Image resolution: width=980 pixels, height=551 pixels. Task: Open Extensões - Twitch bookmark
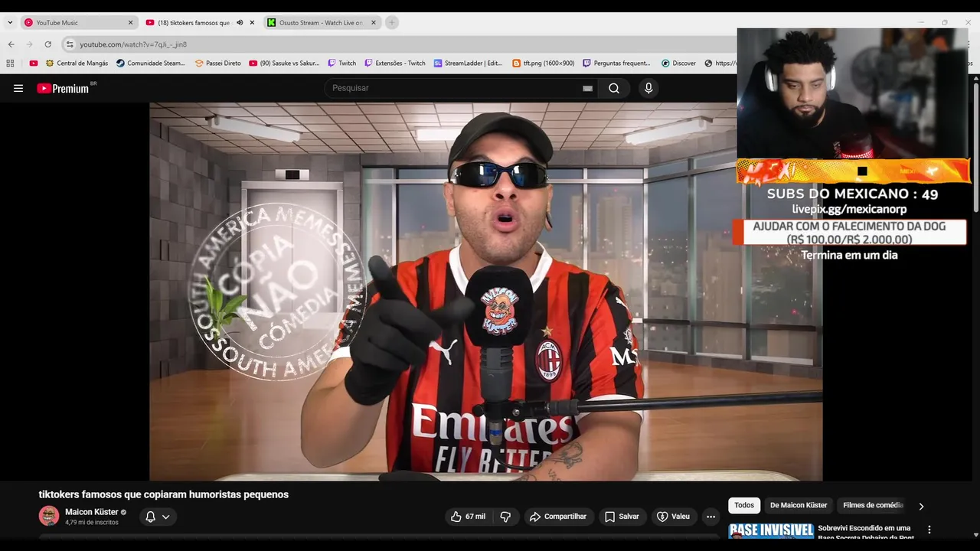(395, 64)
